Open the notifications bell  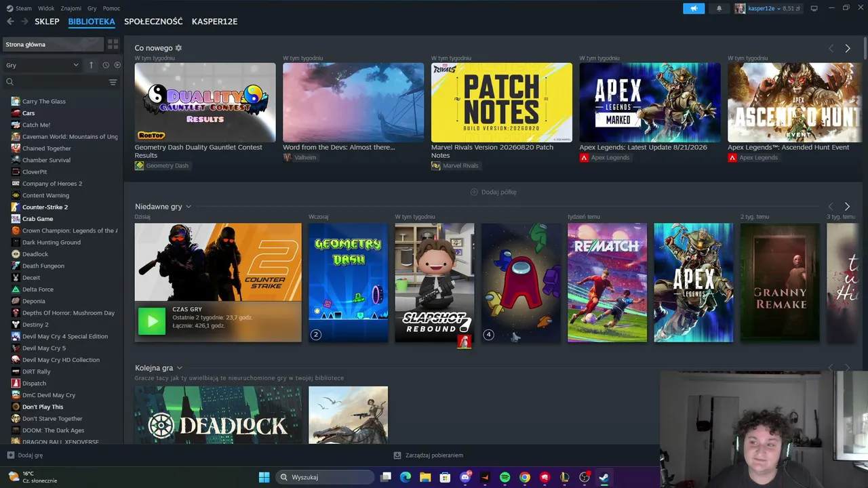point(719,8)
